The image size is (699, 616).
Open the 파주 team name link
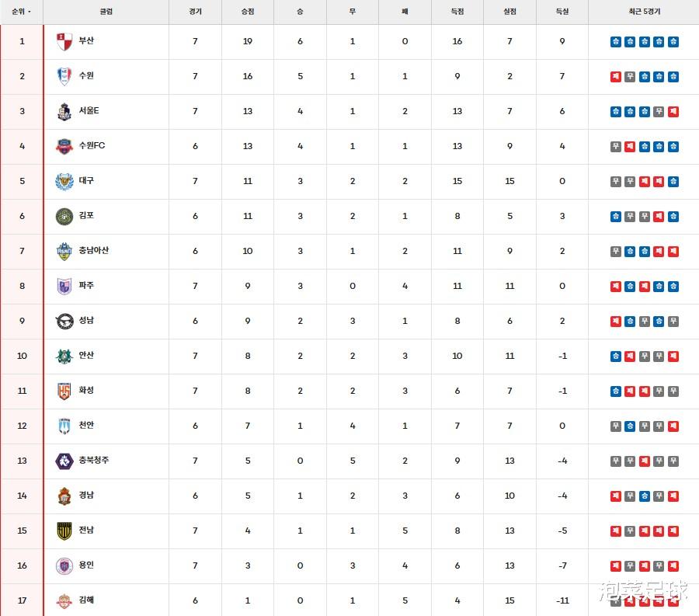click(x=86, y=285)
